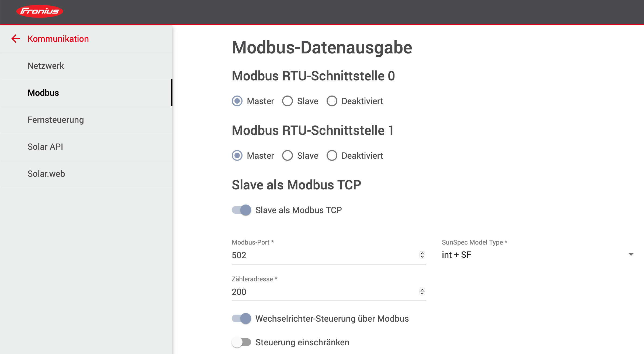Click the SunSpec dropdown arrow icon
The width and height of the screenshot is (644, 354).
tap(631, 254)
